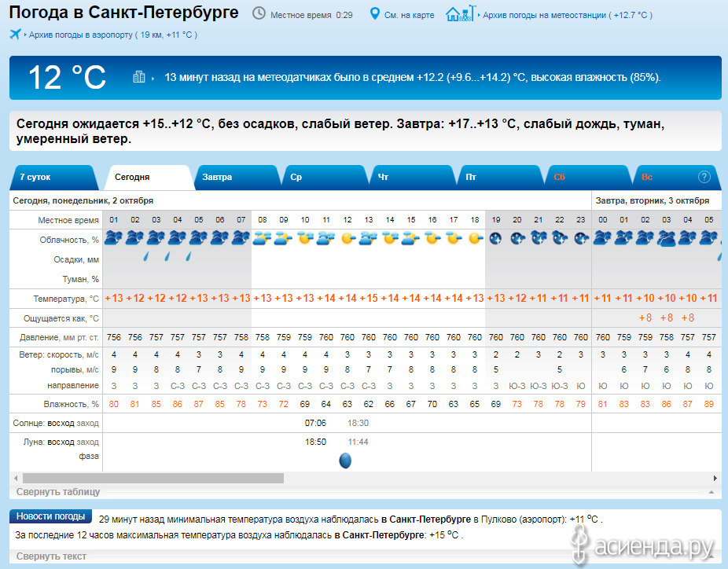Click the map pin icon

pos(375,14)
